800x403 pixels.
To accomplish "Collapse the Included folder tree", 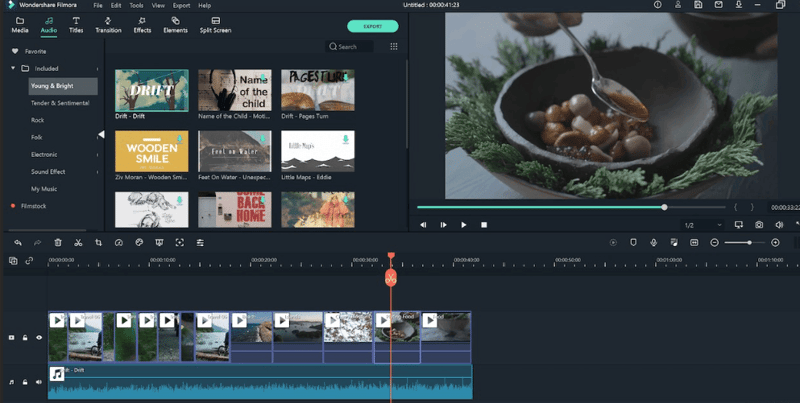I will click(13, 68).
